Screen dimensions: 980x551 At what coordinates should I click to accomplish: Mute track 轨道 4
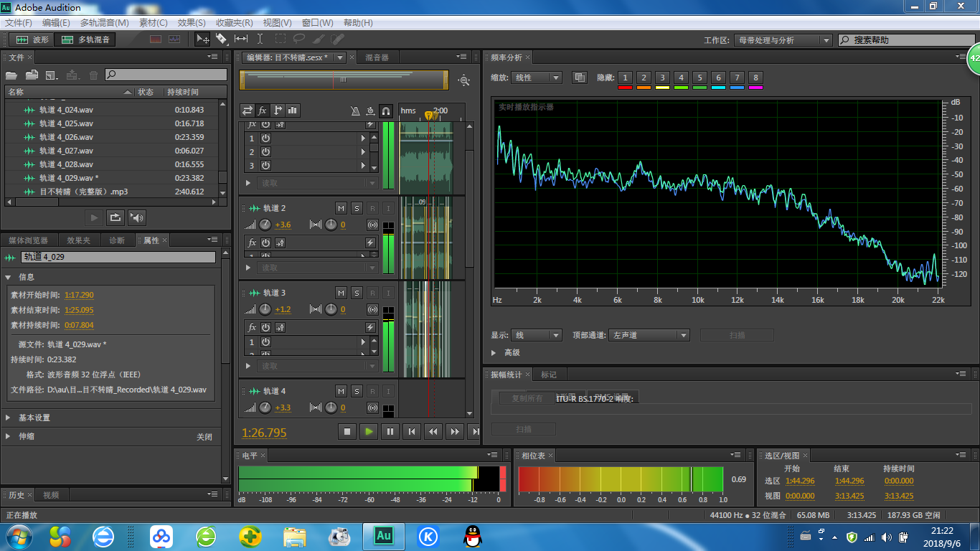point(341,391)
